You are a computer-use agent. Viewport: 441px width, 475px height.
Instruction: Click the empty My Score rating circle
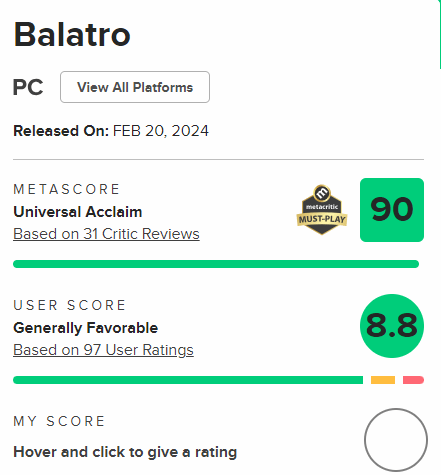pyautogui.click(x=396, y=440)
